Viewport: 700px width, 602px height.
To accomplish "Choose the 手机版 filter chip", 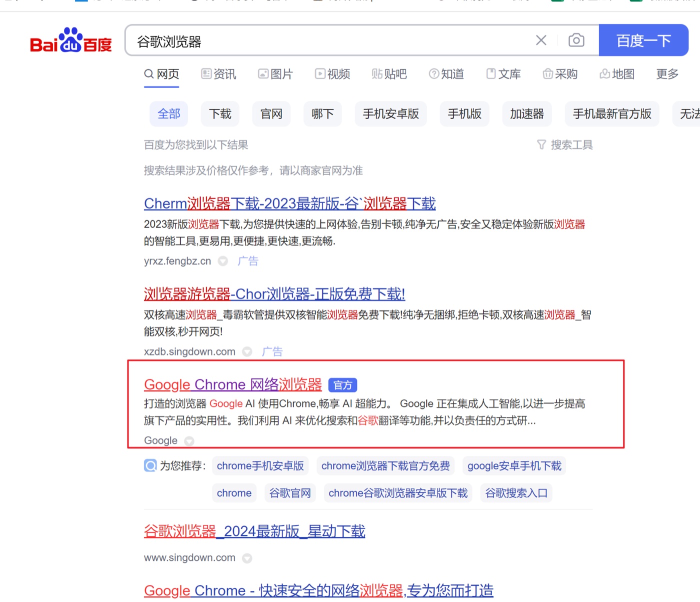I will [465, 114].
